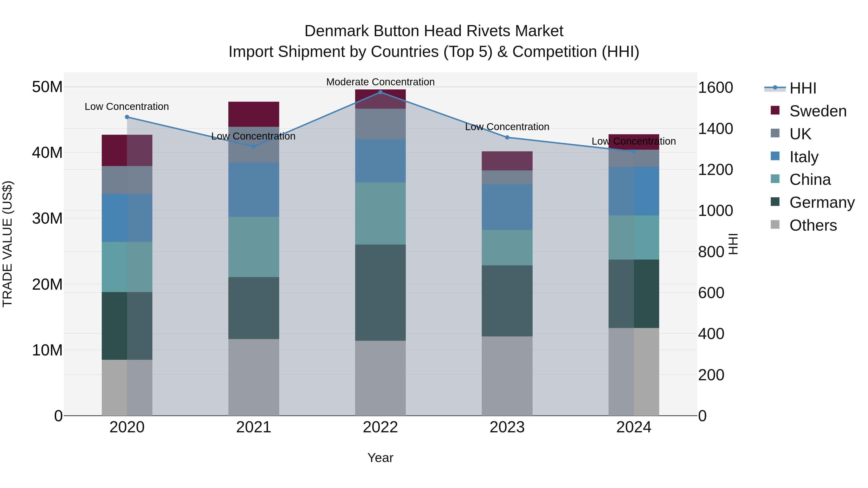This screenshot has height=488, width=868.
Task: Click the 2023 HHI data point
Action: tap(507, 137)
